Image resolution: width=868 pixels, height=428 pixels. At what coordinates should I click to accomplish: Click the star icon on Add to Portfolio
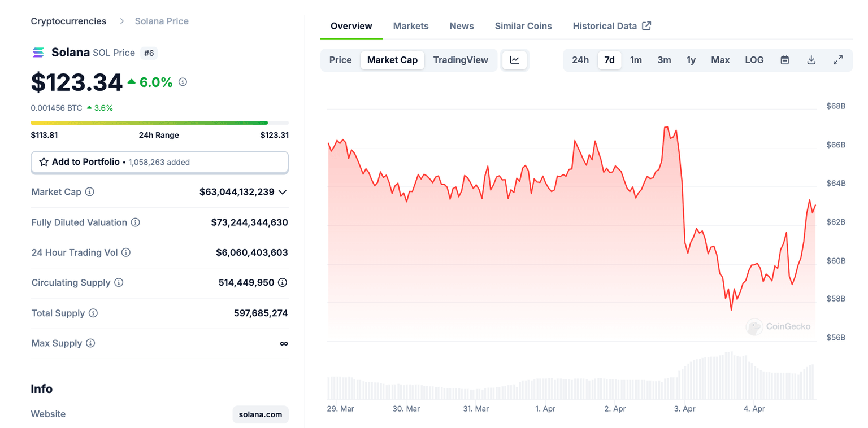44,162
